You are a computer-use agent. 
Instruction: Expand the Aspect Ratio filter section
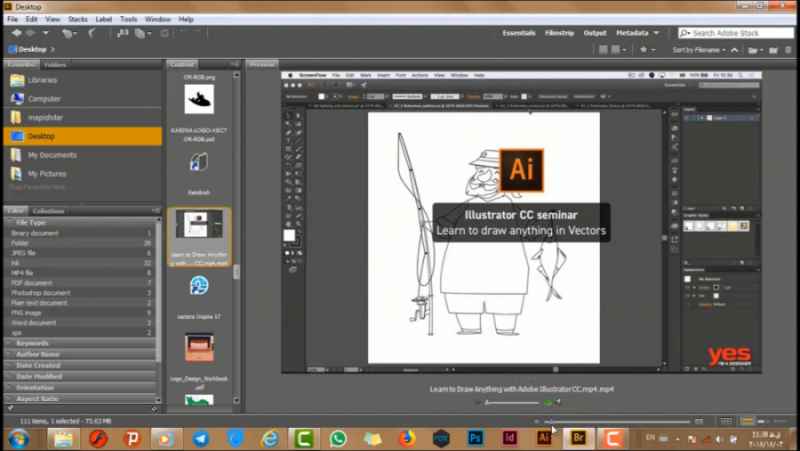pyautogui.click(x=79, y=399)
